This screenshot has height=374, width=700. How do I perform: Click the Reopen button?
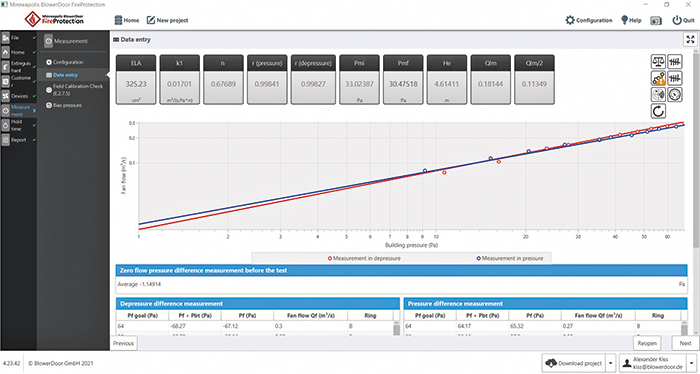(x=647, y=343)
